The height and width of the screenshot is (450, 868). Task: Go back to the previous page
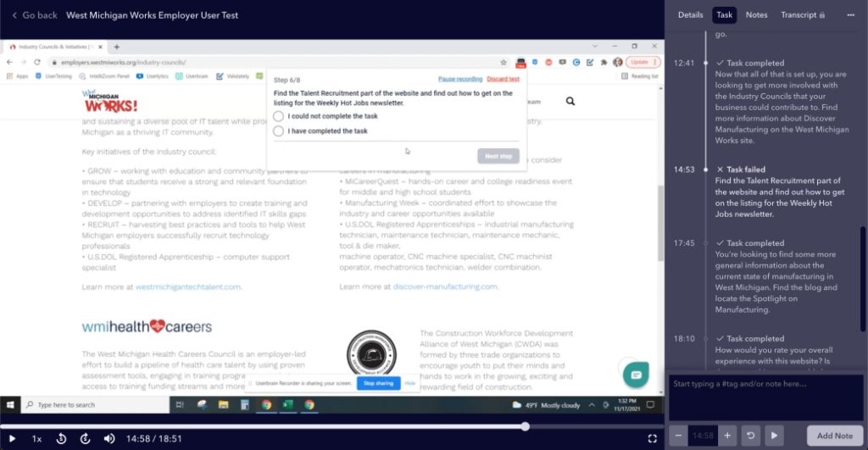tap(35, 15)
